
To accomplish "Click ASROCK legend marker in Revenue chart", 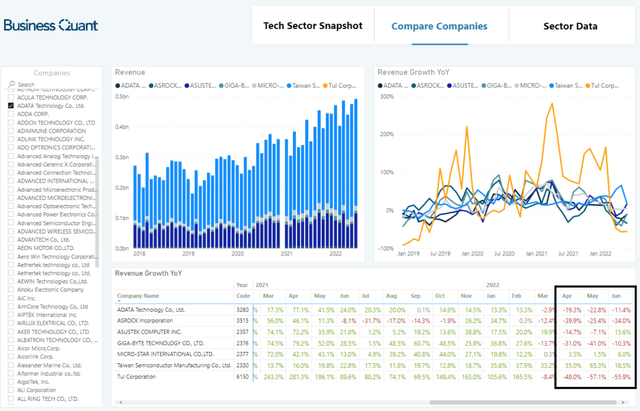I will [151, 85].
